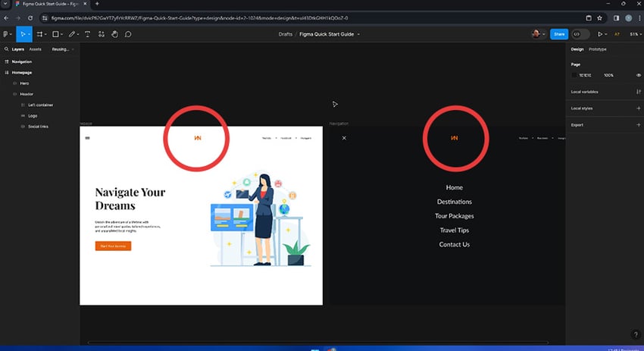Viewport: 644px width, 351px height.
Task: Switch to the Layers tab
Action: (x=17, y=49)
